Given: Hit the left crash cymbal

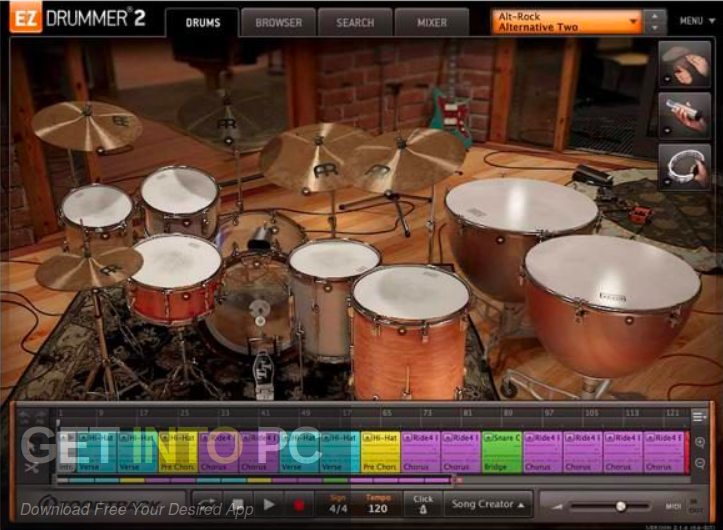Looking at the screenshot, I should (87, 125).
